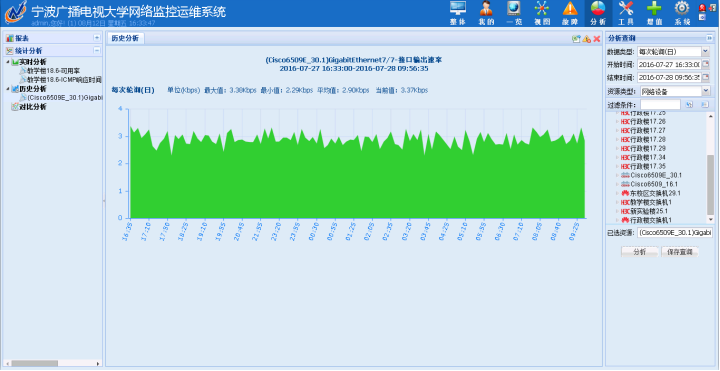Open the calendar picker for 开始时间
The height and width of the screenshot is (371, 720).
click(706, 64)
